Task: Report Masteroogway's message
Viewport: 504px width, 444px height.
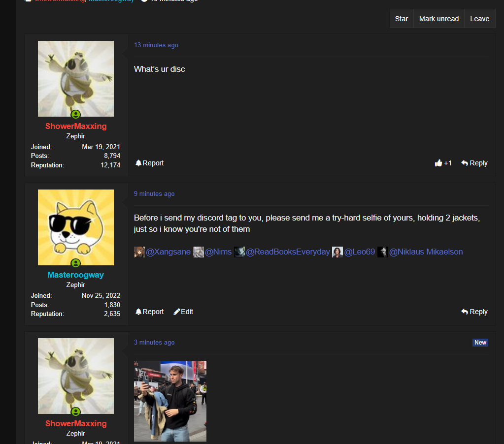Action: [149, 312]
